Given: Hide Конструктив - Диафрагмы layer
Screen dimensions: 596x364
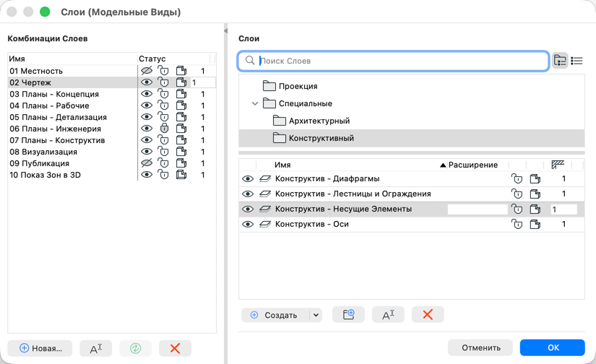Looking at the screenshot, I should [x=248, y=178].
